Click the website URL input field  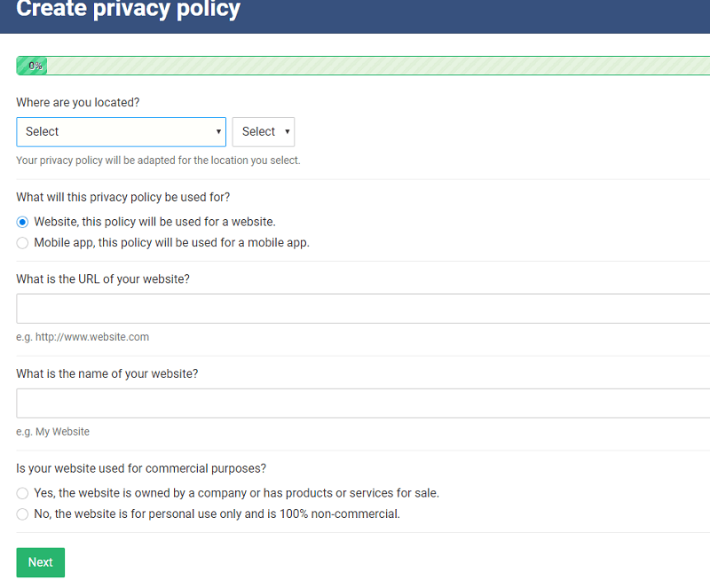coord(362,309)
